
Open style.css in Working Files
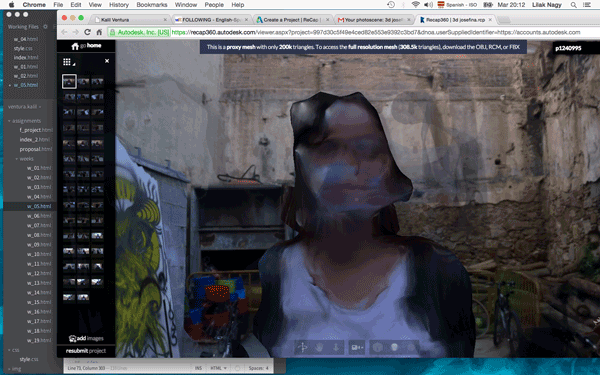point(23,48)
